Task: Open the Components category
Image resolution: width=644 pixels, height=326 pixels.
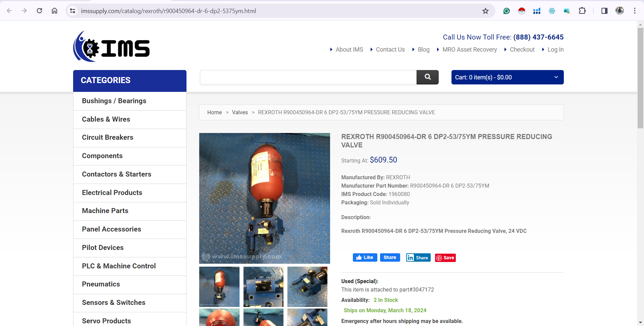Action: coord(130,156)
